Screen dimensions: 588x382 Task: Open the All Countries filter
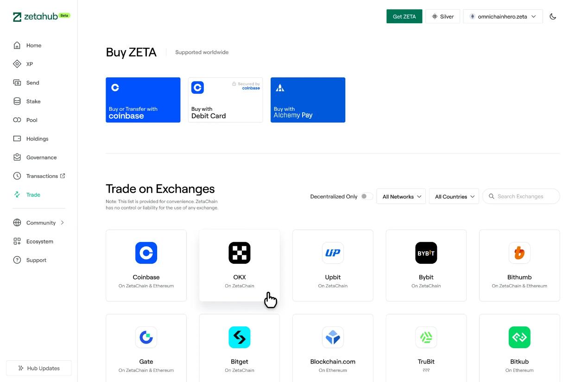(x=454, y=196)
